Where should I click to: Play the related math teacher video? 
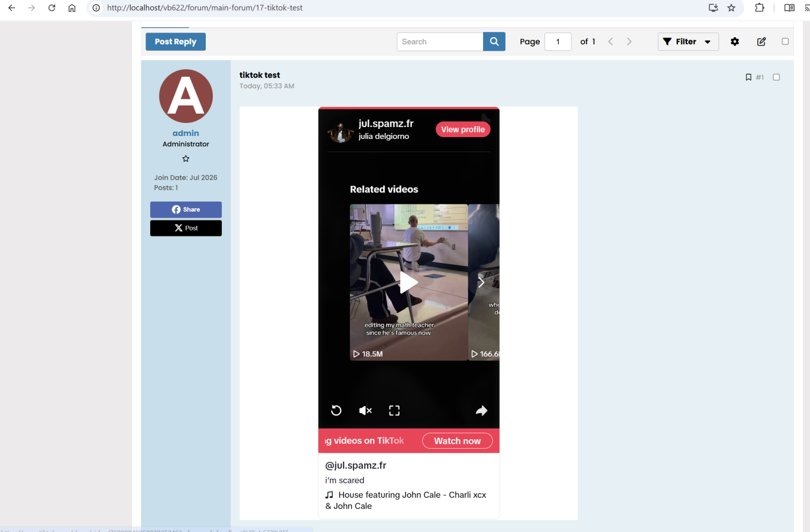point(409,283)
